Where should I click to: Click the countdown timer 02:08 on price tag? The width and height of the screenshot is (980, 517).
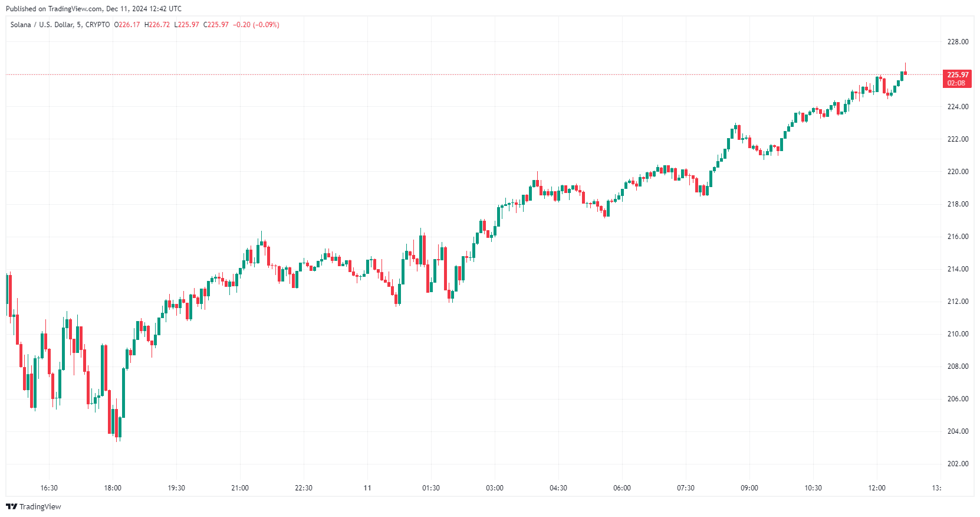pyautogui.click(x=956, y=83)
